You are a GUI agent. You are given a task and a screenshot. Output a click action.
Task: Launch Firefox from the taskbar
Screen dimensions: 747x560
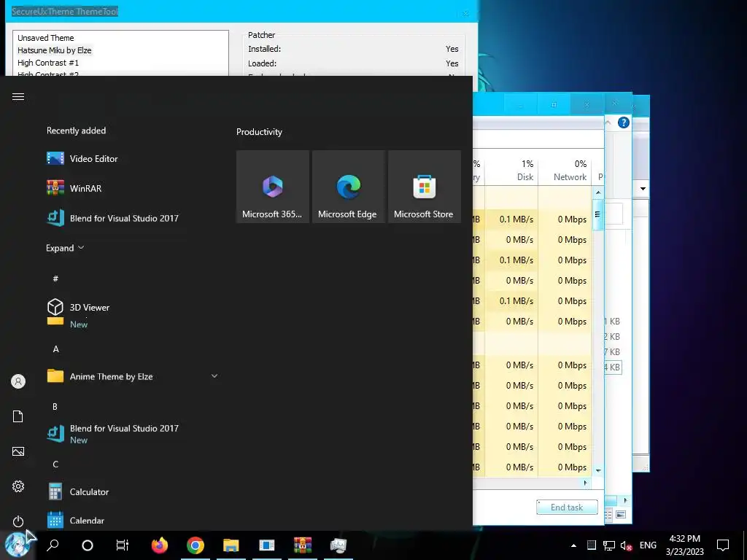160,545
